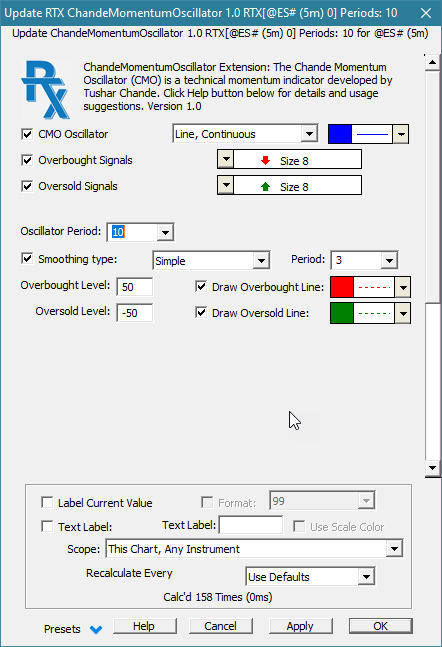Image resolution: width=442 pixels, height=647 pixels.
Task: Click the vertical scrollbar thumb
Action: (433, 187)
